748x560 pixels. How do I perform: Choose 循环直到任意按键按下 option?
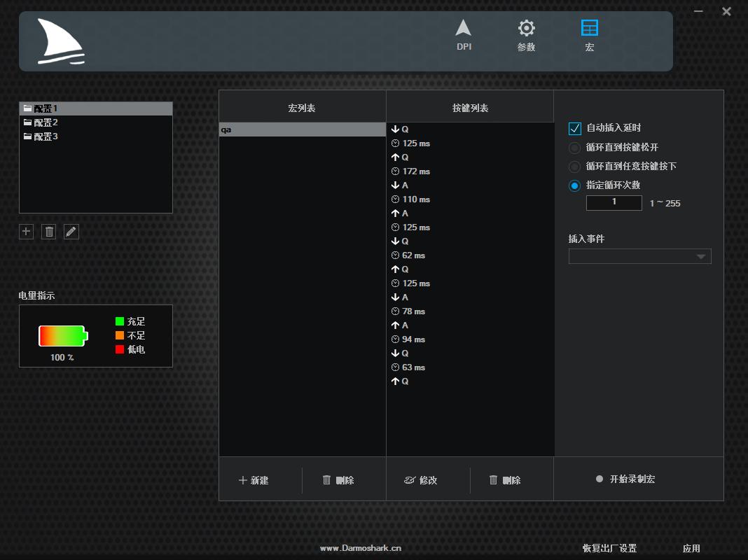(x=575, y=166)
